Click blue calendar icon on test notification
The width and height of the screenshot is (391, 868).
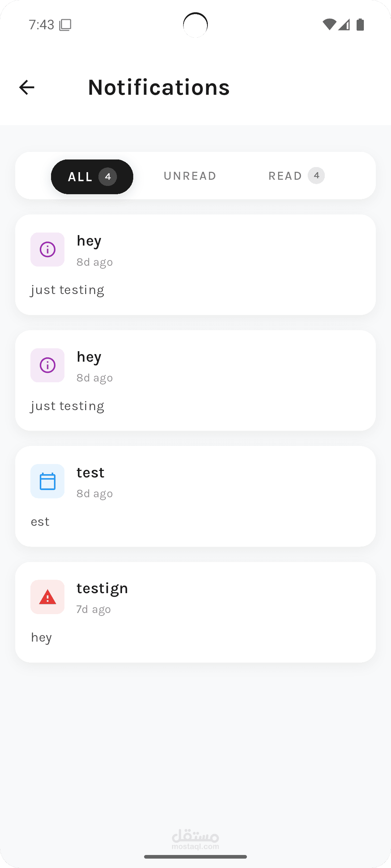tap(47, 481)
